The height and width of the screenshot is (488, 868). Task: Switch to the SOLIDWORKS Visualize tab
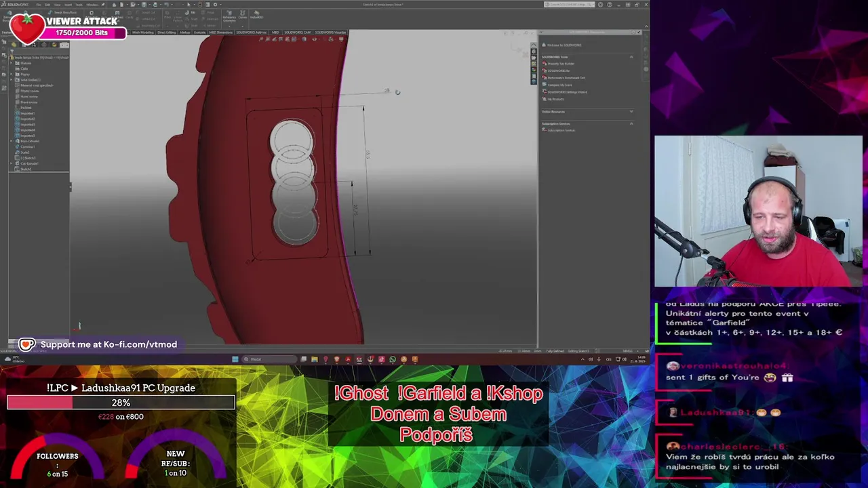pos(330,33)
